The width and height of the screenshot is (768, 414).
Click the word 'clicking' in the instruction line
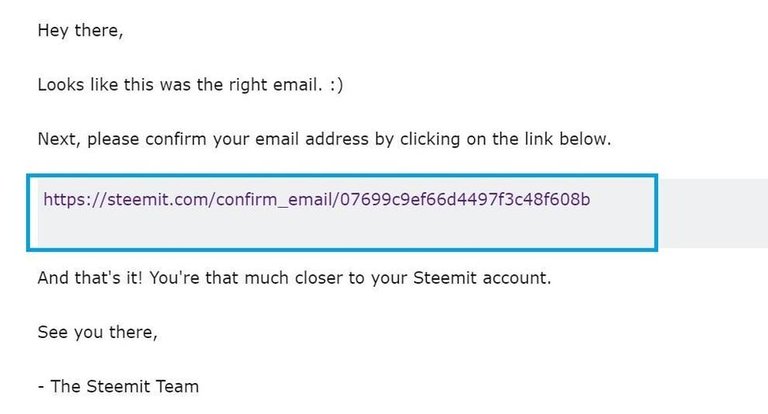tap(430, 140)
